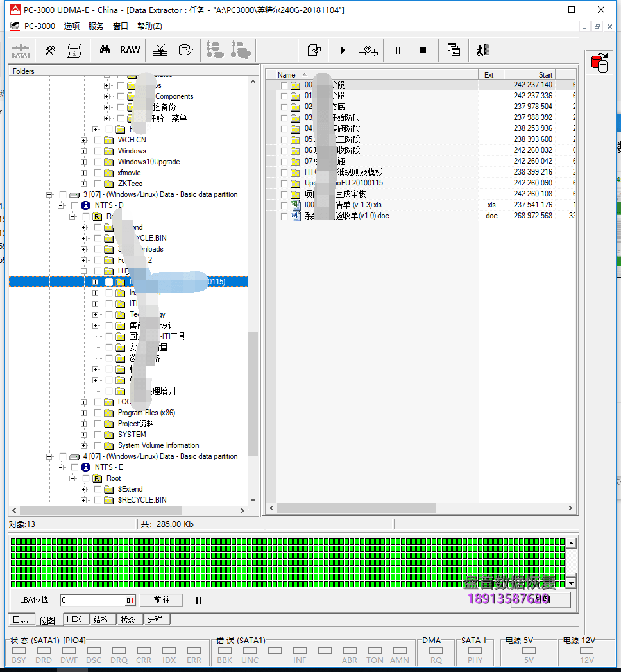
Task: Open the 服务 menu
Action: coord(96,26)
